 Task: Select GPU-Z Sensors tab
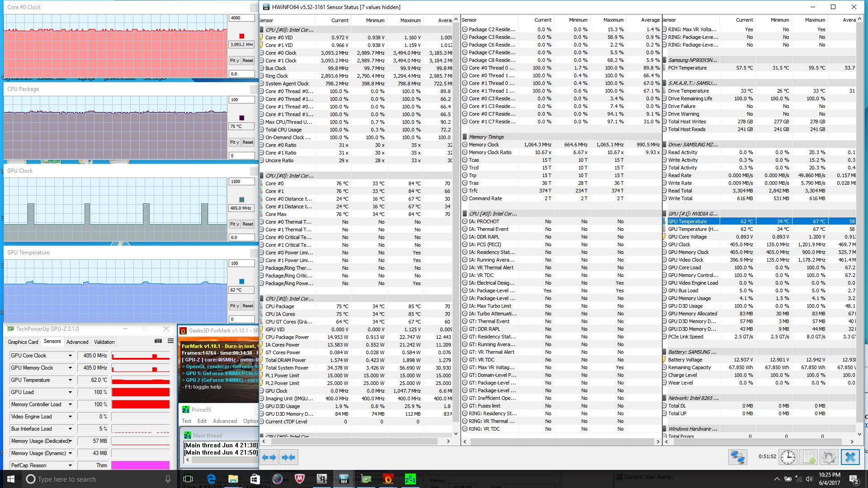[52, 341]
